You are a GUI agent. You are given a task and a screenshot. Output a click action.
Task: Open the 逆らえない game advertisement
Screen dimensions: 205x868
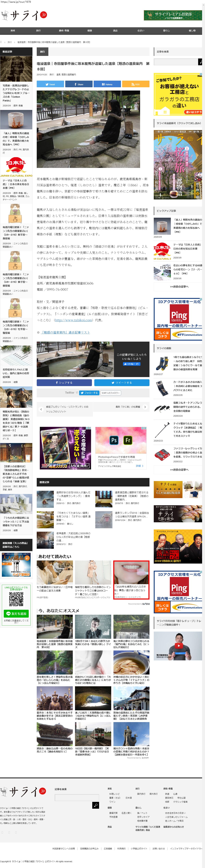click(66, 448)
